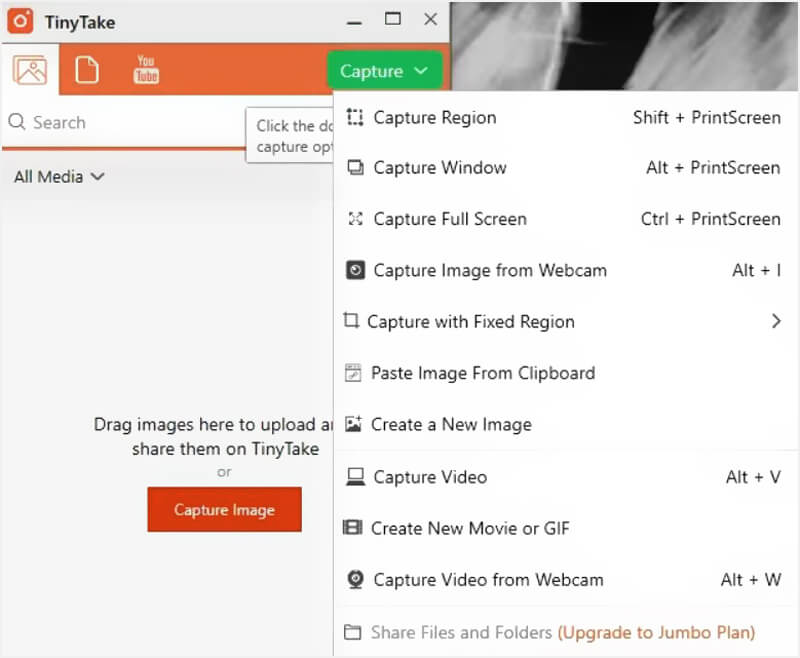
Task: Choose Paste Image From Clipboard
Action: coord(482,373)
